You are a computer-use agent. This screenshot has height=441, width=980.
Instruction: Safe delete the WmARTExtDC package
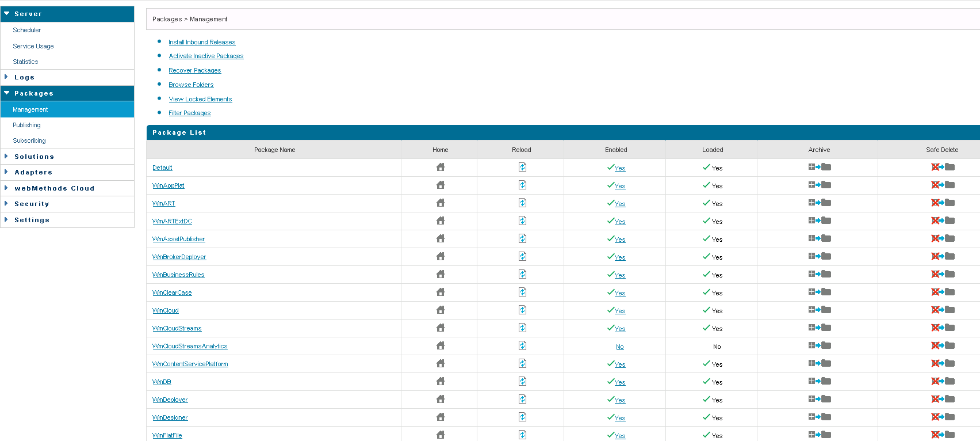click(x=943, y=221)
